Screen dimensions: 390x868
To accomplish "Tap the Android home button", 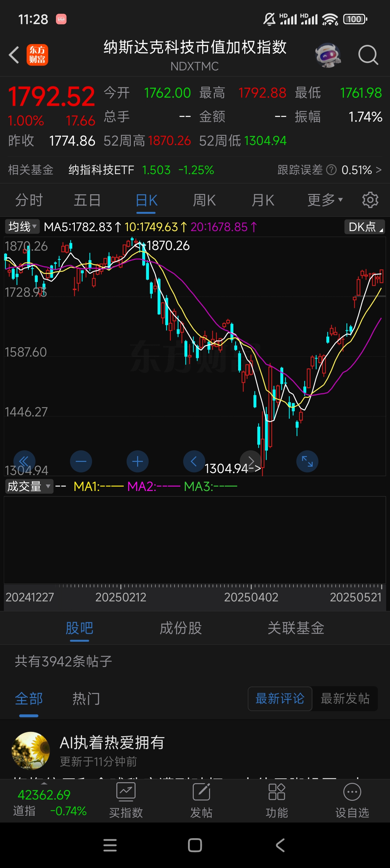I will coord(195,845).
